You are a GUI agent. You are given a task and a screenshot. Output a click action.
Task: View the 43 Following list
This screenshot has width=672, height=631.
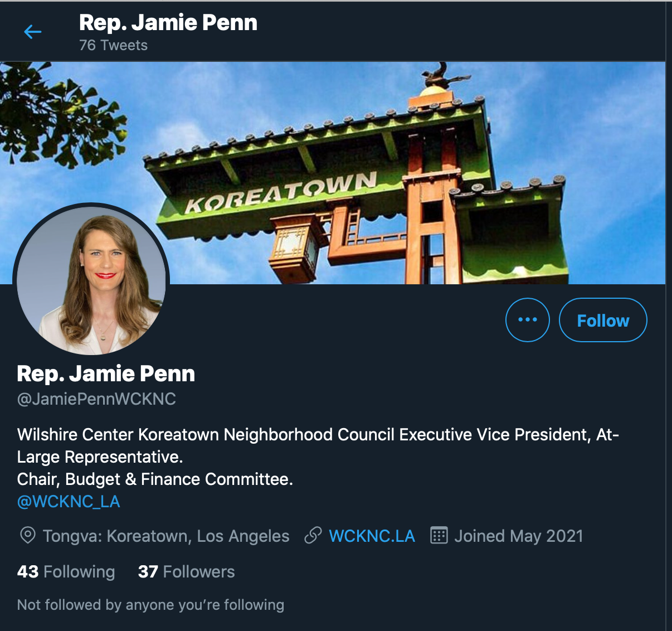point(66,571)
